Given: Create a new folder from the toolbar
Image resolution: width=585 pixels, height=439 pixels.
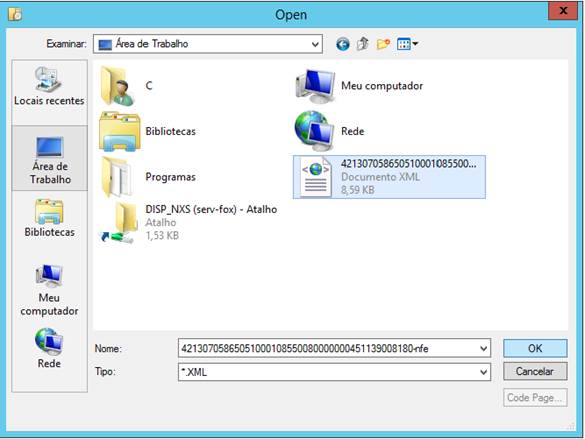Looking at the screenshot, I should tap(383, 44).
